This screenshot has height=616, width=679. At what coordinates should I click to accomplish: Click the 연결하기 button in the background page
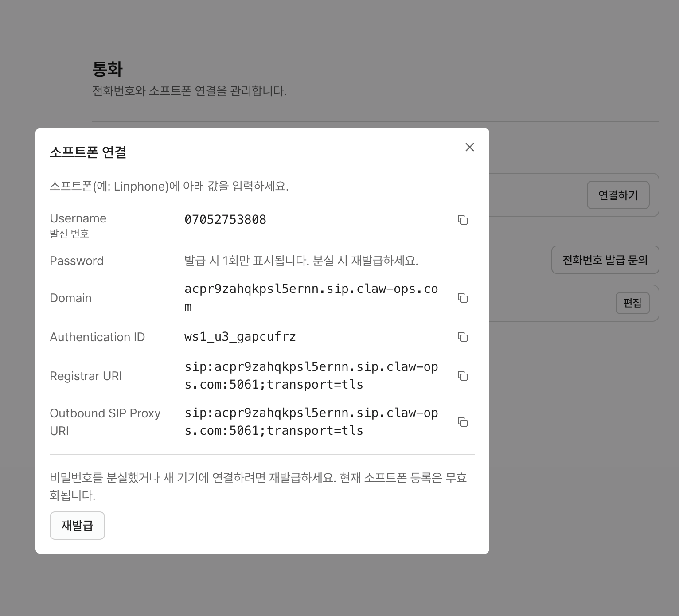point(618,195)
